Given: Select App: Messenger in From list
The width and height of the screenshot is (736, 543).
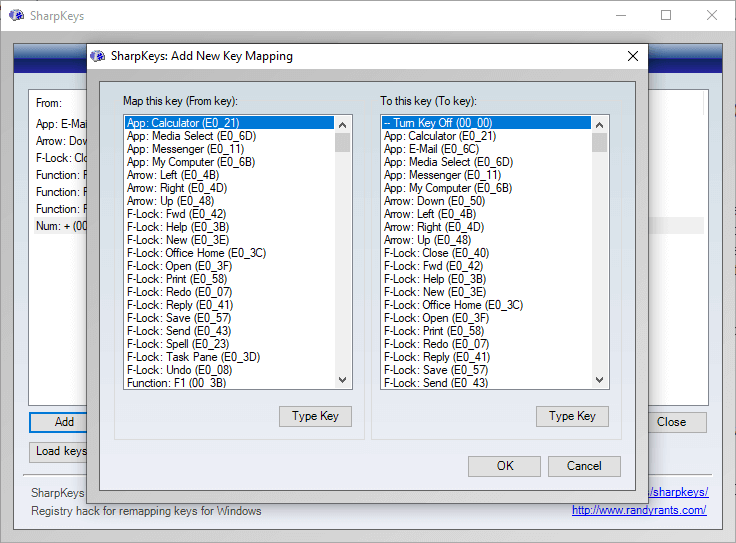Looking at the screenshot, I should (230, 149).
